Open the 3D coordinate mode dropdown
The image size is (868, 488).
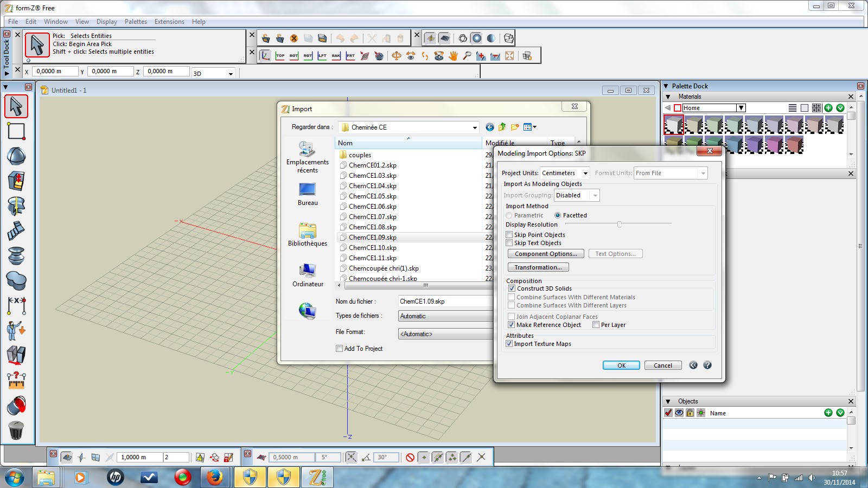click(x=214, y=73)
